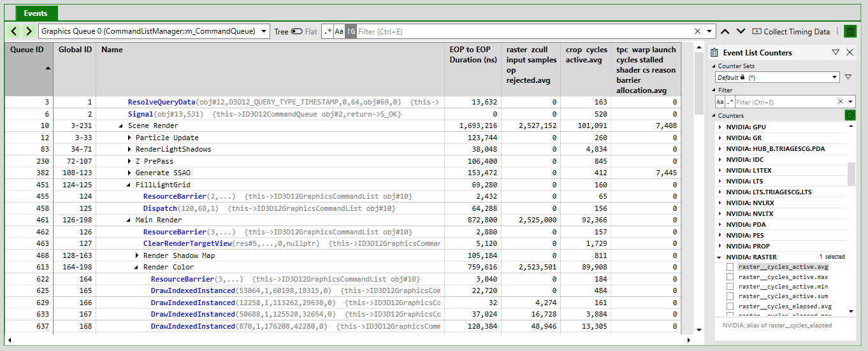Collapse the Render Color node
868x351 pixels.
click(x=137, y=267)
